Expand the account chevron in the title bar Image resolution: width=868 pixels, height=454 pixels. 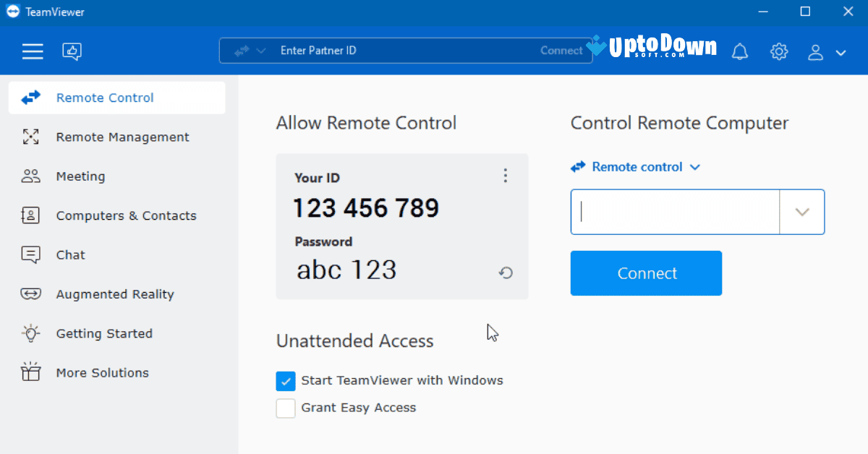pyautogui.click(x=841, y=51)
